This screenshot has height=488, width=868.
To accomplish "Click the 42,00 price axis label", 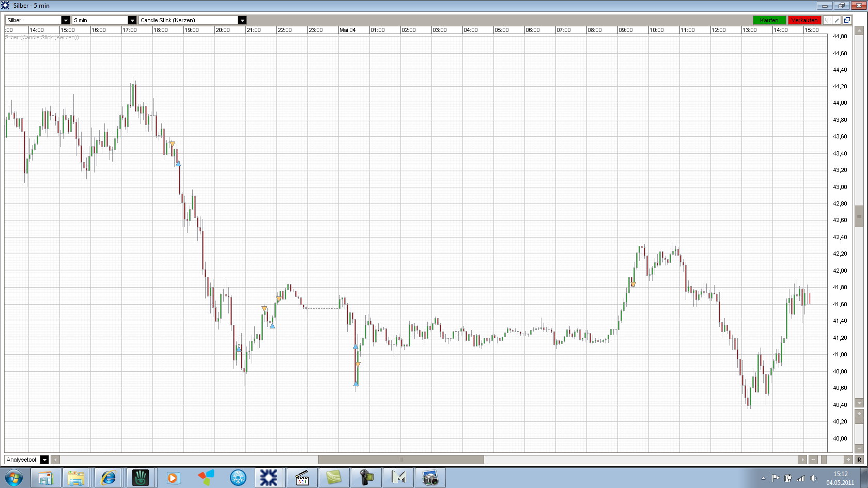I will click(840, 271).
